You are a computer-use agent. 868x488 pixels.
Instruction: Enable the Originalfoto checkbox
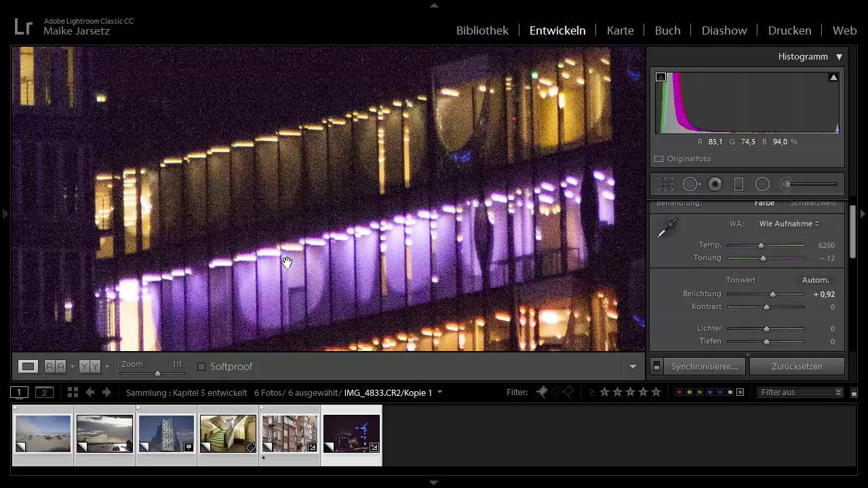[x=658, y=159]
